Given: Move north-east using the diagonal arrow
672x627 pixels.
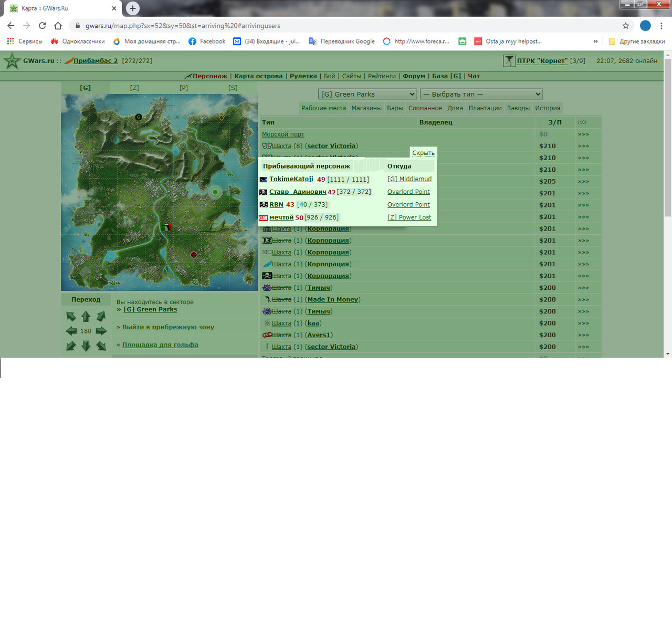Looking at the screenshot, I should pos(101,316).
